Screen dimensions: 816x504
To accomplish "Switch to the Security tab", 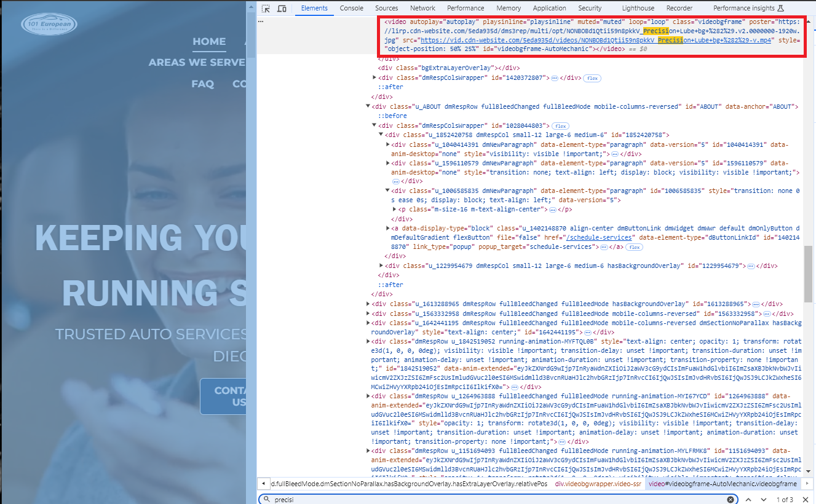I will tap(590, 9).
